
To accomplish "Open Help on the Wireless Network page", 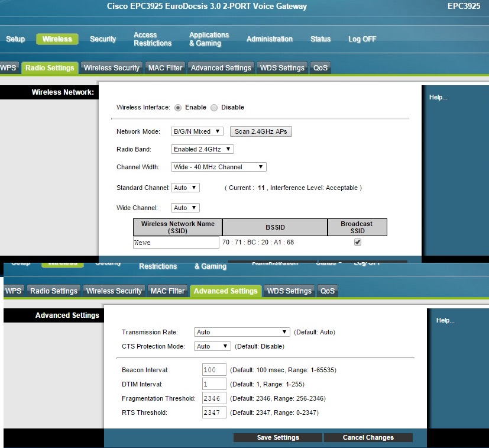I will click(438, 98).
